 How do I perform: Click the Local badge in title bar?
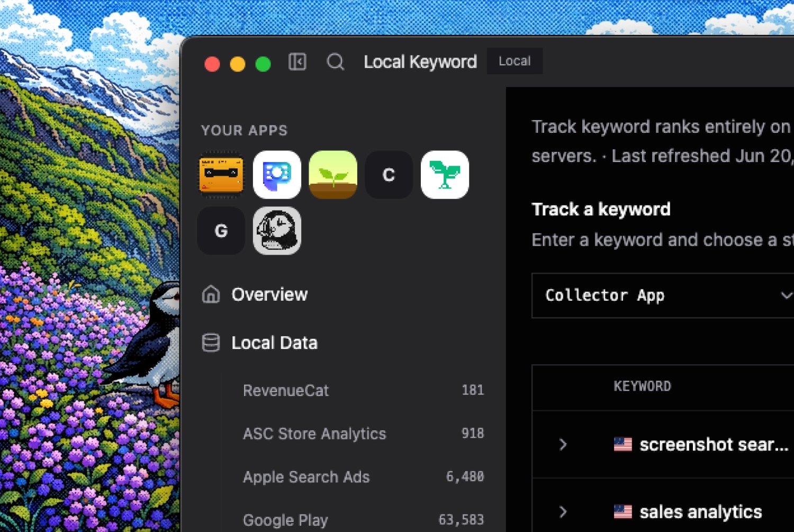coord(515,61)
